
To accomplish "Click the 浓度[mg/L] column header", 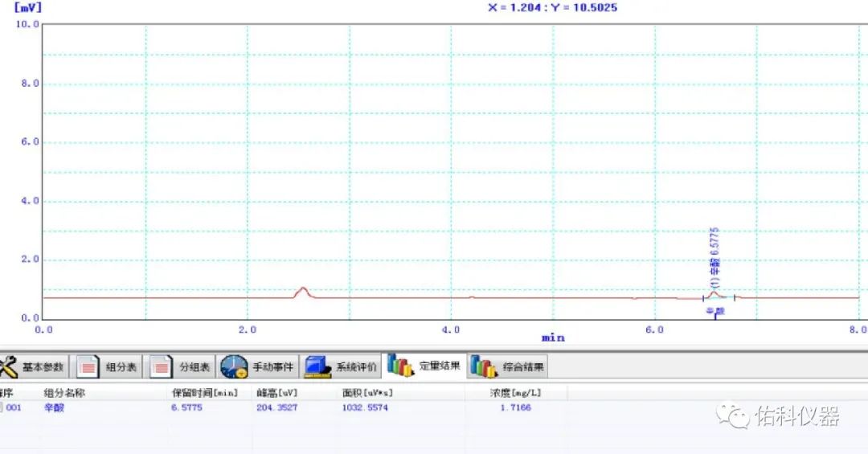I will tap(516, 393).
